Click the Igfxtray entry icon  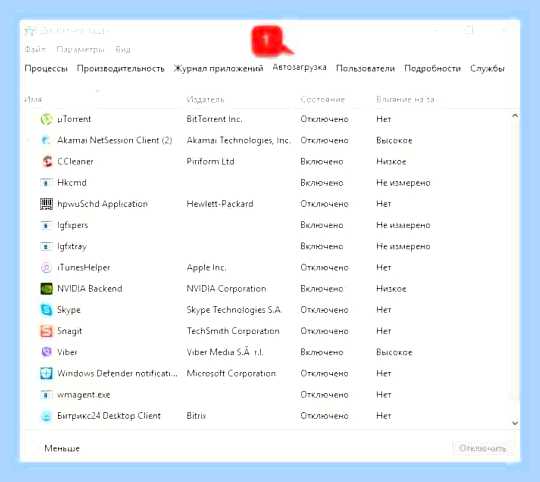tap(46, 247)
